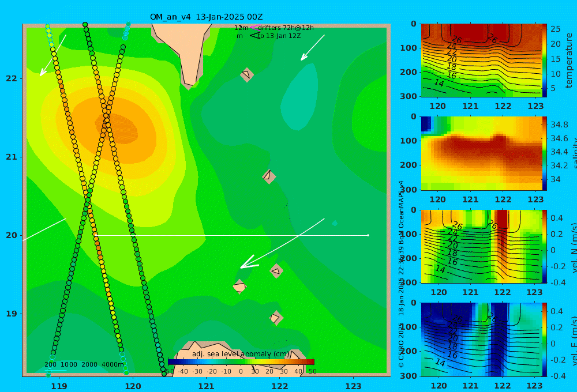Click the 'temperature' axis label
The image size is (577, 392).
(x=569, y=61)
